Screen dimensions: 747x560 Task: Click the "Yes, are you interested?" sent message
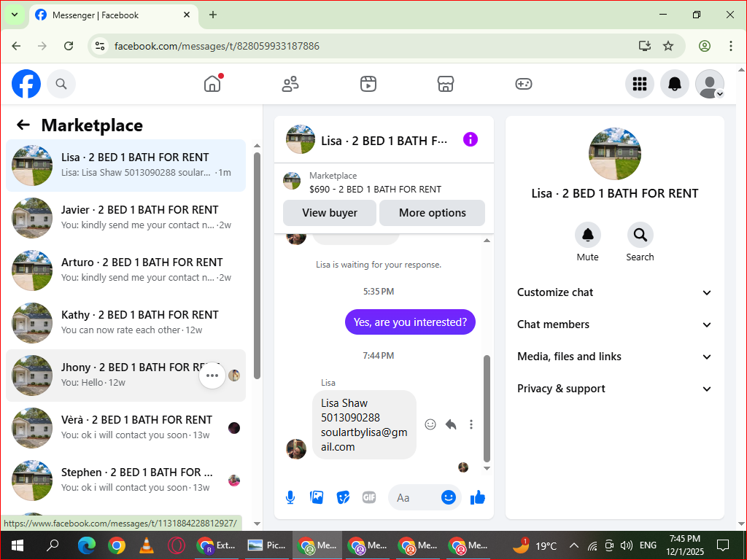tap(410, 322)
